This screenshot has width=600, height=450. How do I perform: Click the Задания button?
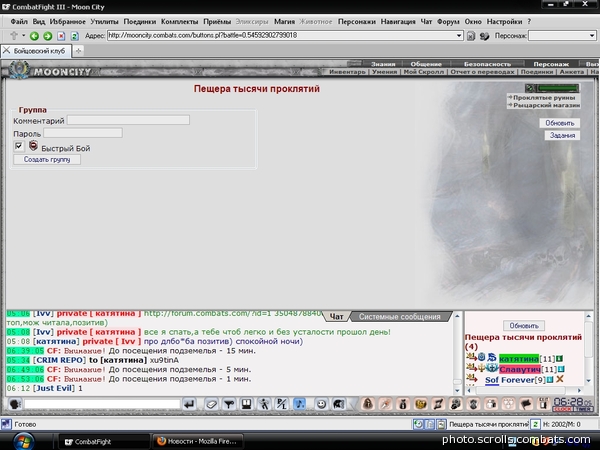click(562, 135)
